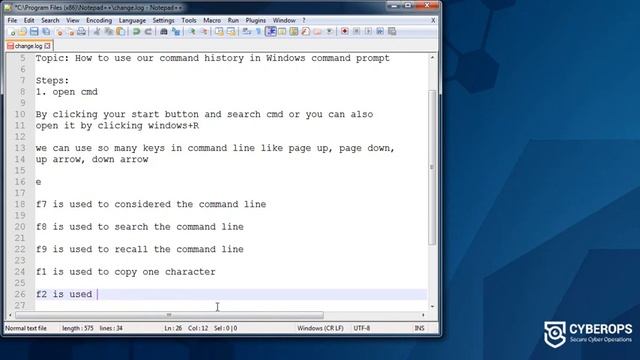Open the Run menu
Viewport: 640px width, 360px height.
point(233,20)
